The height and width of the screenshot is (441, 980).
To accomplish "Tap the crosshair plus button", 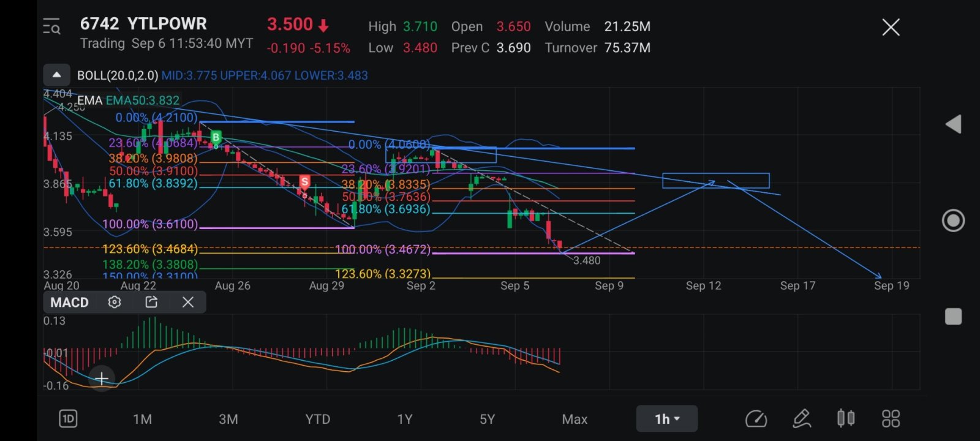I will 102,379.
